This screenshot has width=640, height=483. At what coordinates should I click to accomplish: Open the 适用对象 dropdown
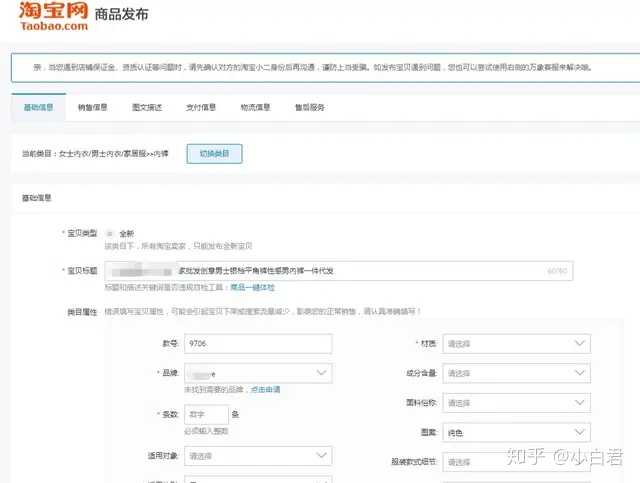click(x=258, y=456)
